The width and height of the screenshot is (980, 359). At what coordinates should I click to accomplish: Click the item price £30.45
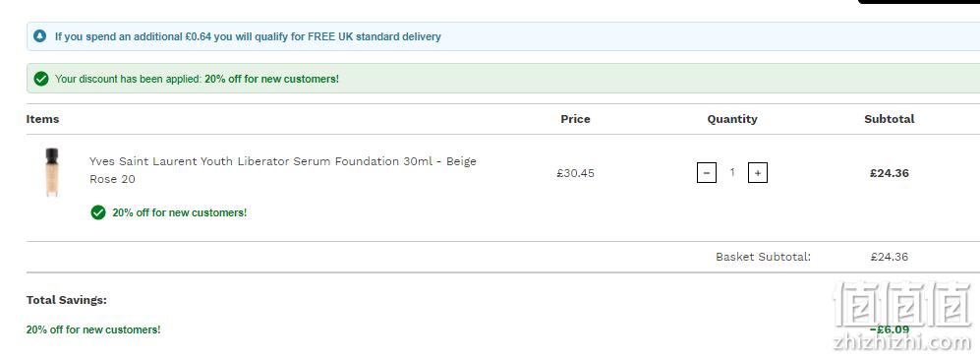coord(575,173)
